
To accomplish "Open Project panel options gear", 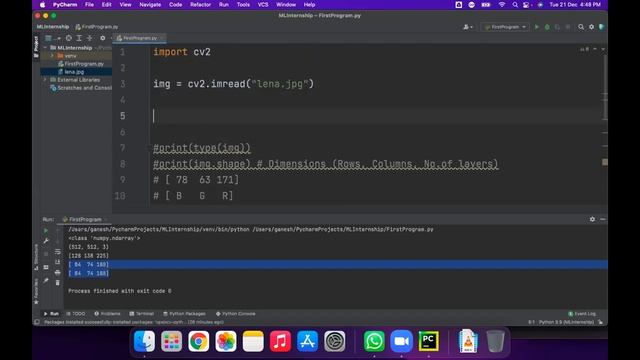I will tap(102, 38).
